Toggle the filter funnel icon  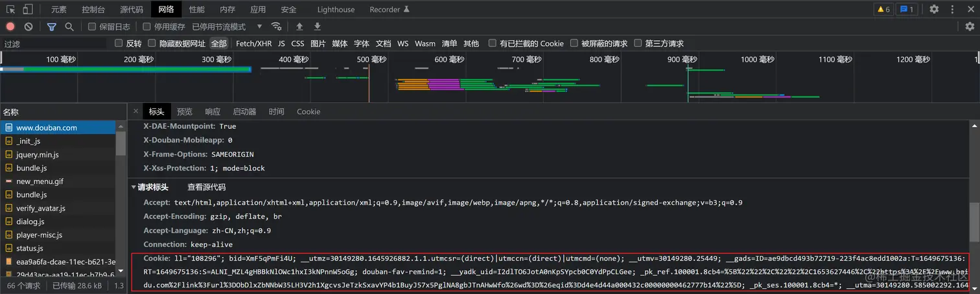click(x=52, y=27)
